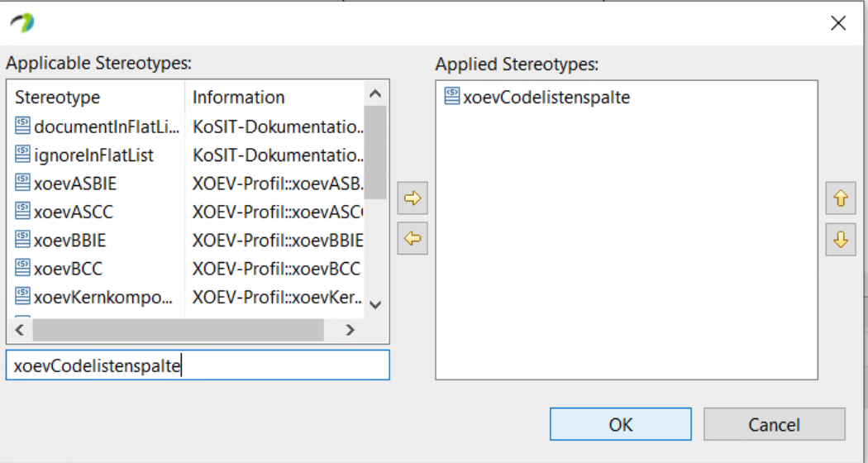
Task: Click the stereotype icon beside xoevASCC
Action: (22, 212)
